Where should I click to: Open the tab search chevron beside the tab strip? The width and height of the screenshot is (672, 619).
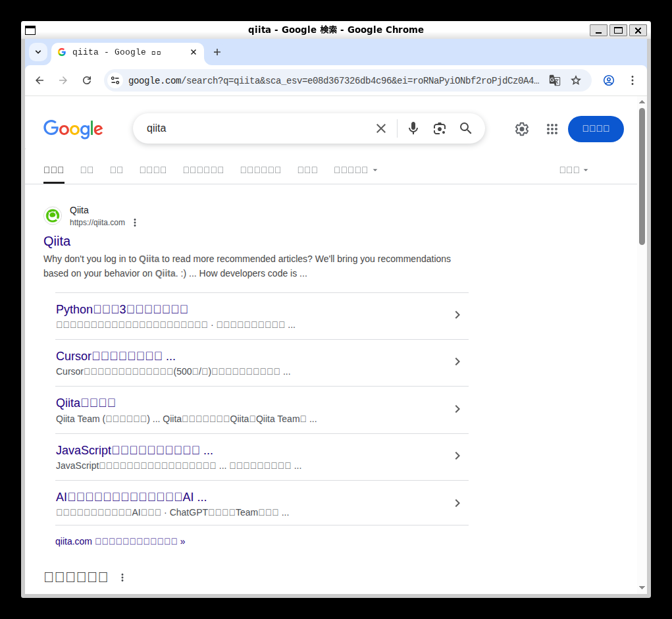point(38,52)
